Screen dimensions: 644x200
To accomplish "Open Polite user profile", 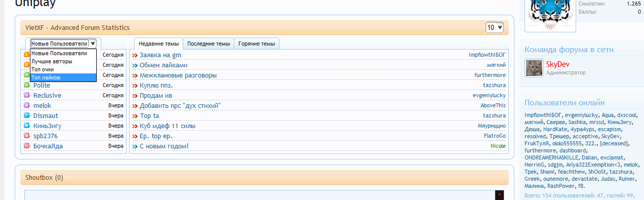I will click(x=42, y=85).
